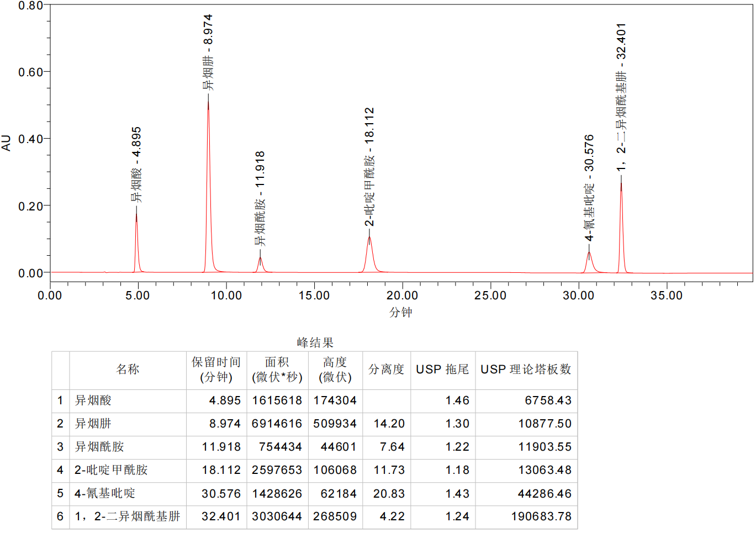
Task: Click the AU y-axis title
Action: (x=6, y=143)
